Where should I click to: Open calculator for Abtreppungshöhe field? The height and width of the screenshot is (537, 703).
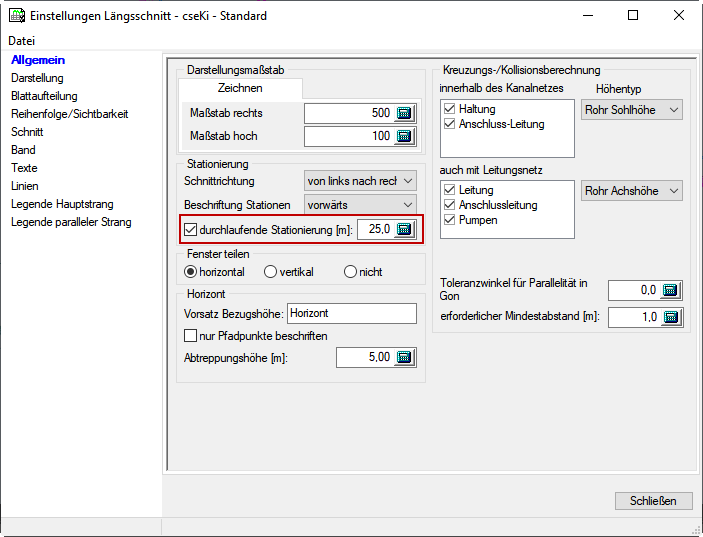pos(404,358)
